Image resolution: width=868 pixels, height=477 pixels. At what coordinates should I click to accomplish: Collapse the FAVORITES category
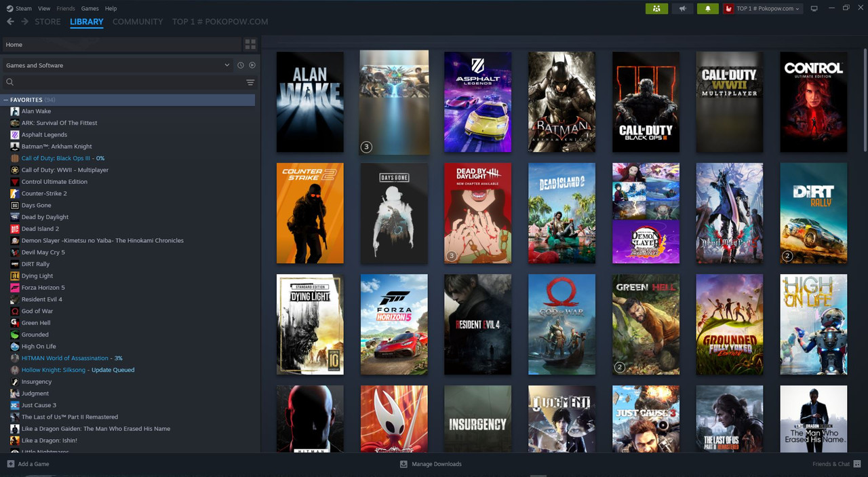point(6,100)
